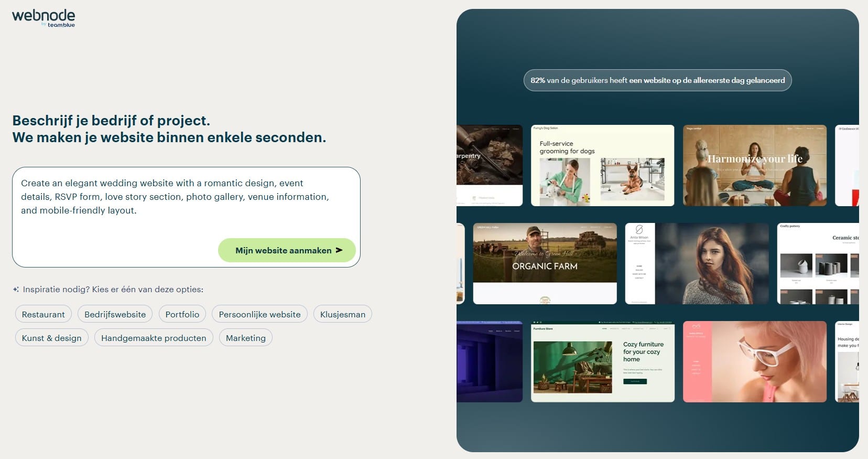Select the Restaurant suggestion chip
This screenshot has height=459, width=868.
coord(44,314)
